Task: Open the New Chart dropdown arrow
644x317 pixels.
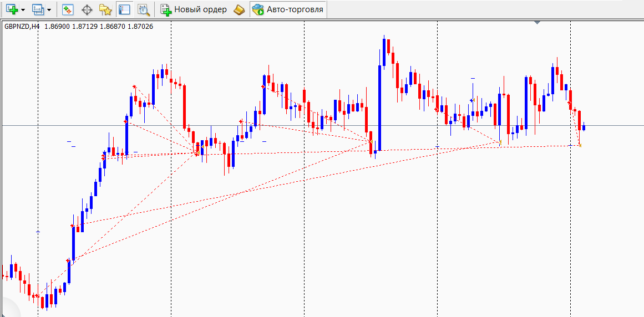Action: (23, 9)
